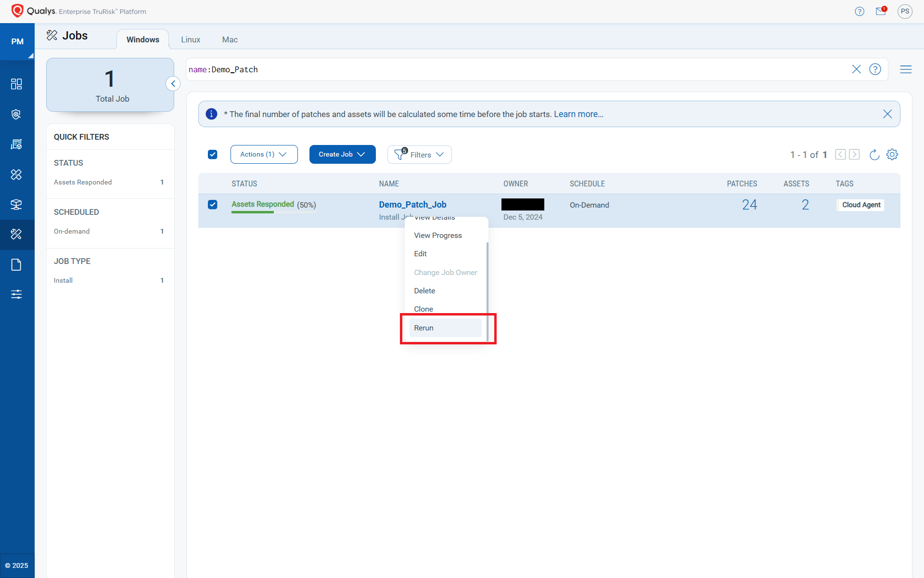Viewport: 924px width, 578px height.
Task: Uncheck the Demo_Patch_Job row checkbox
Action: click(x=213, y=205)
